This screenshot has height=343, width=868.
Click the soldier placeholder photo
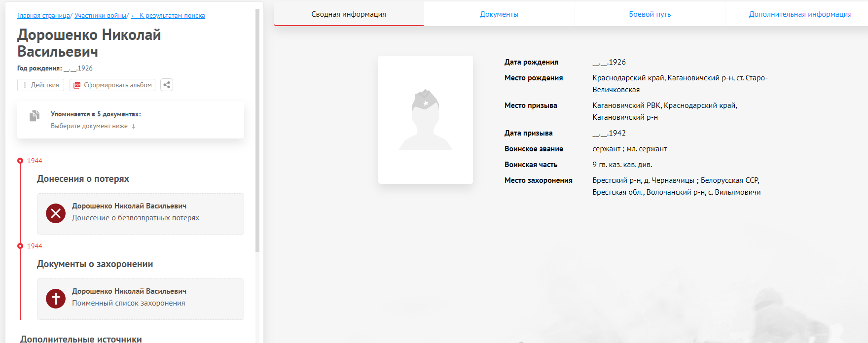425,120
